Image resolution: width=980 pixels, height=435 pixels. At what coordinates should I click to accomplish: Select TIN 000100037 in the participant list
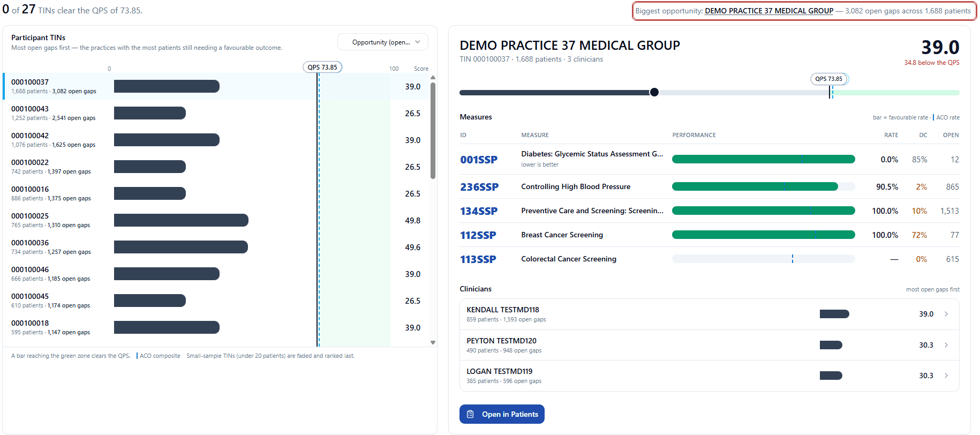coord(216,86)
